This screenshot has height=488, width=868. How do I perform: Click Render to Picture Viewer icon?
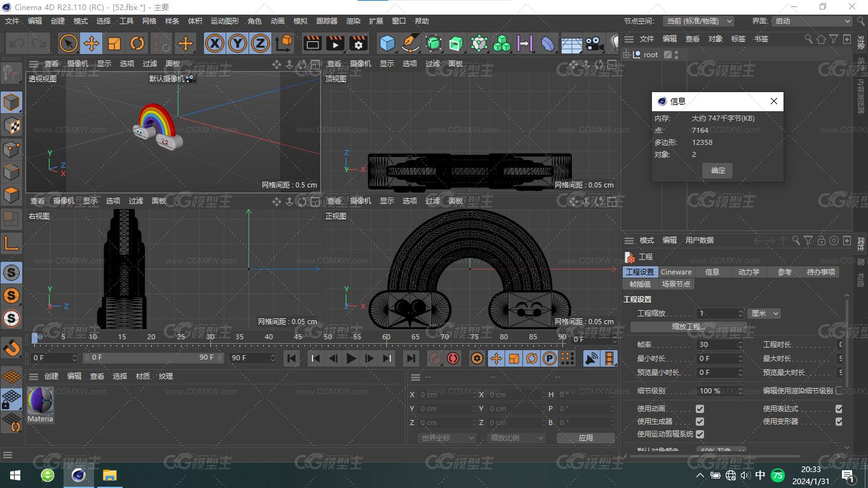tap(335, 43)
